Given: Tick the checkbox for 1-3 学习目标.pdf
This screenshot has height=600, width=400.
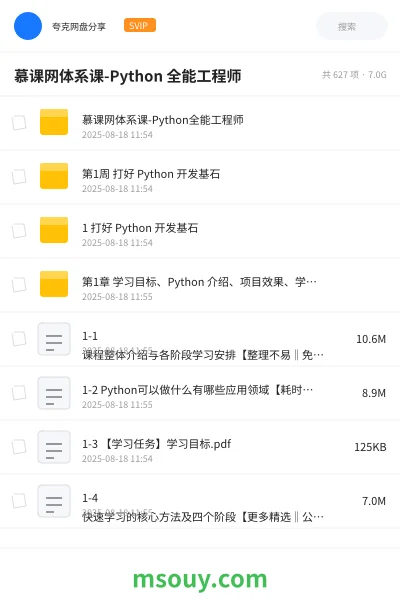Looking at the screenshot, I should coord(19,447).
